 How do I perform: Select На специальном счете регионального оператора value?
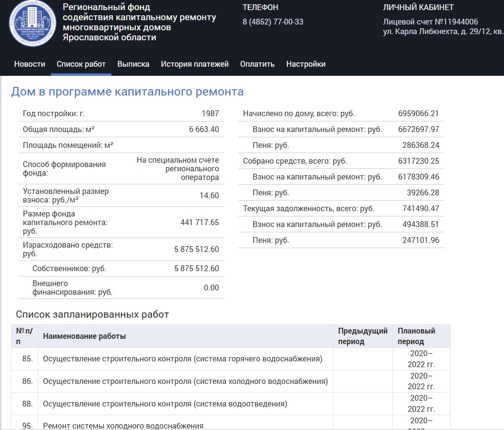(178, 168)
